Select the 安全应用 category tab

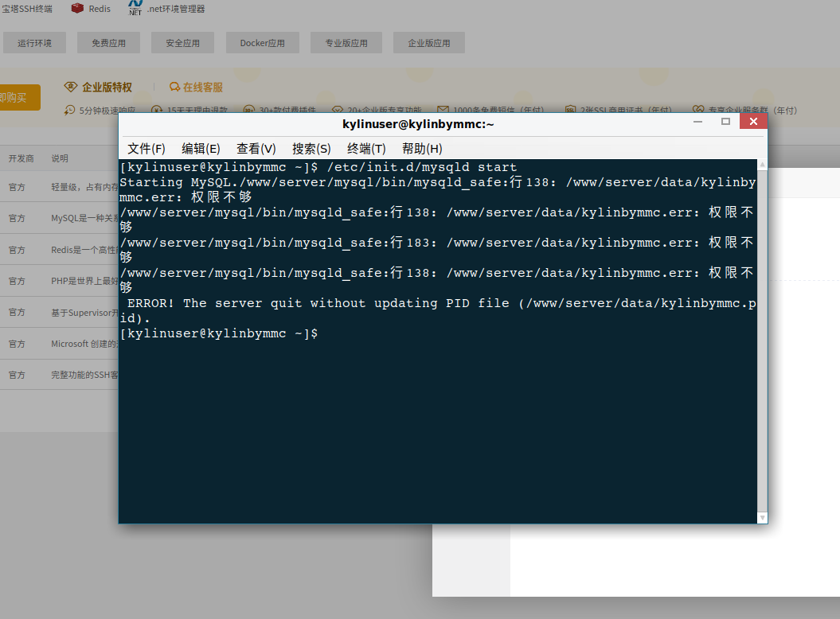182,43
